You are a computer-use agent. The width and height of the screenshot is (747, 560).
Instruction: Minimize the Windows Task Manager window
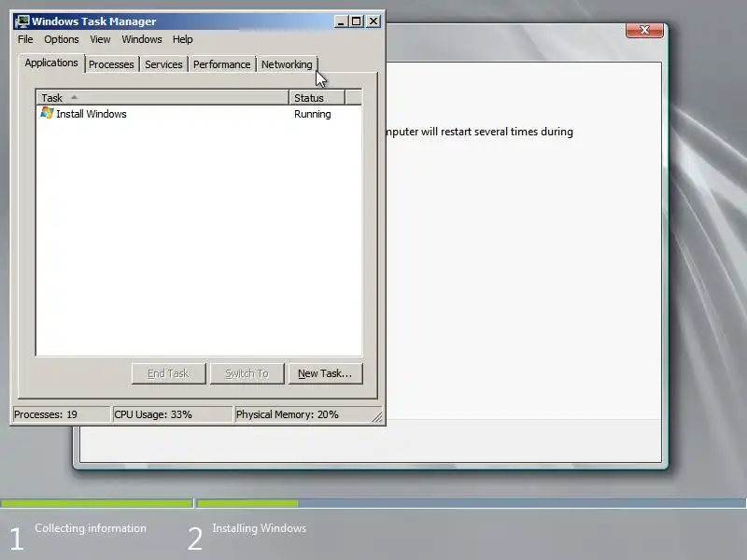(x=341, y=21)
